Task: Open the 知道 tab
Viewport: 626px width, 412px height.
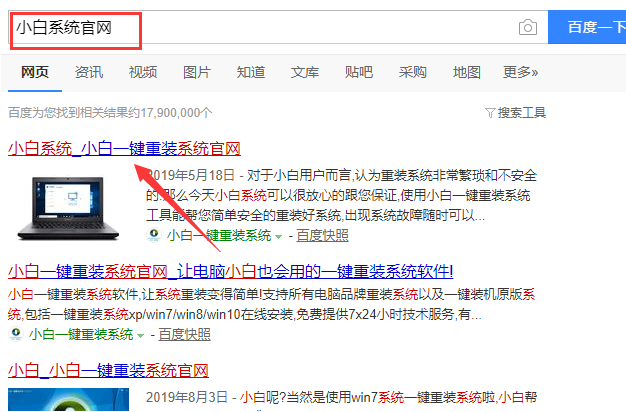Action: [251, 72]
